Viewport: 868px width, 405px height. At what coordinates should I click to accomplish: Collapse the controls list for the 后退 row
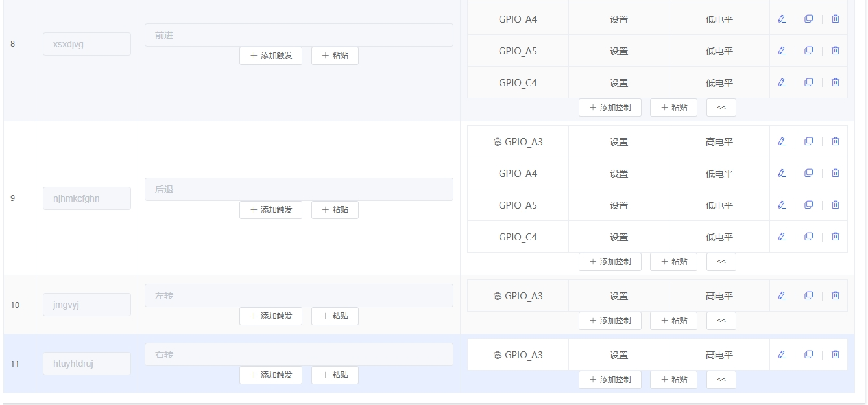721,262
